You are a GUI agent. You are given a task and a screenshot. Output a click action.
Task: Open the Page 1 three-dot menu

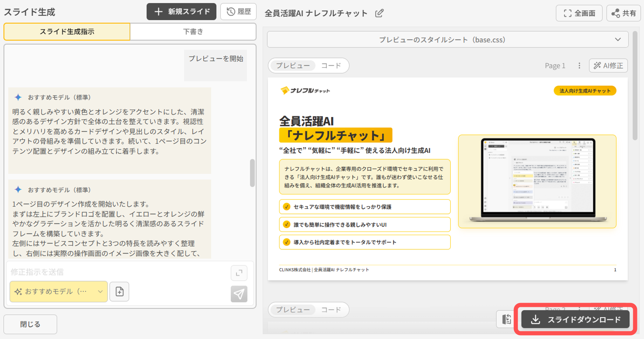[579, 66]
